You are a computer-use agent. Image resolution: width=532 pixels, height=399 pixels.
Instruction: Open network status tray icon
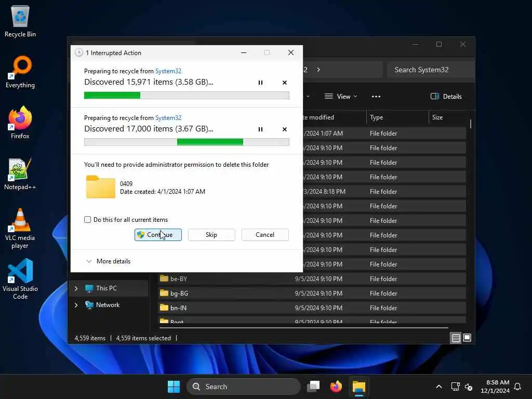[455, 387]
